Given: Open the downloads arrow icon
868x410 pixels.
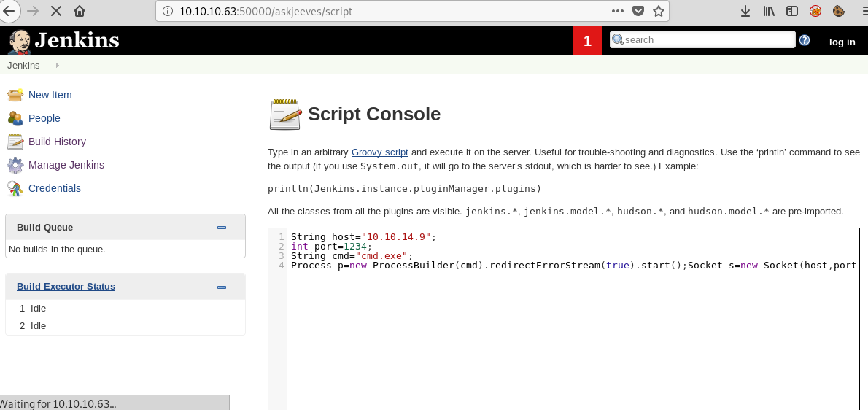Looking at the screenshot, I should point(745,11).
